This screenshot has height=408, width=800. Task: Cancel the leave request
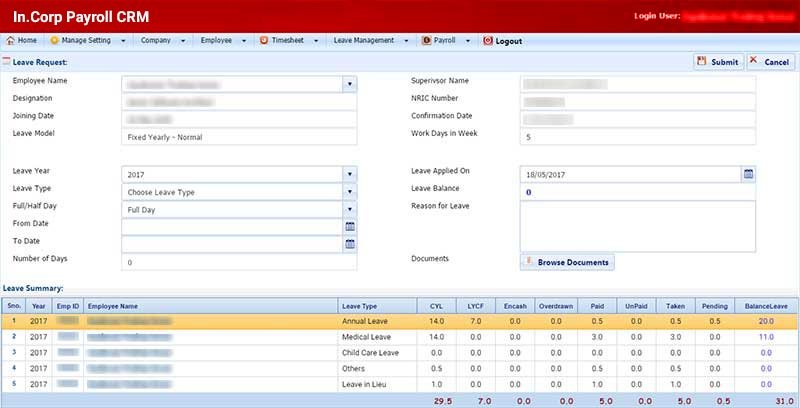point(770,62)
